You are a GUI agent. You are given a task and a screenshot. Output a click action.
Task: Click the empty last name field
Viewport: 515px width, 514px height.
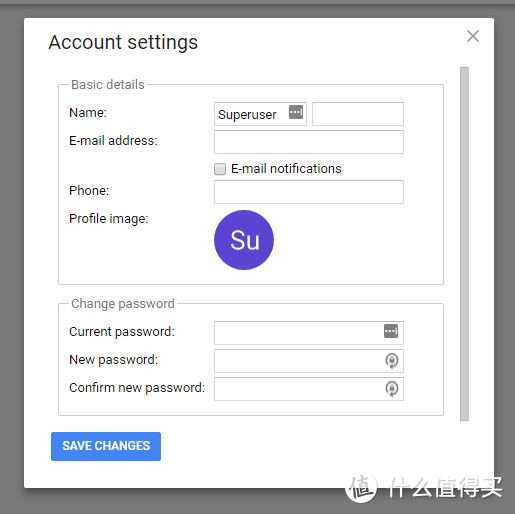pyautogui.click(x=358, y=114)
